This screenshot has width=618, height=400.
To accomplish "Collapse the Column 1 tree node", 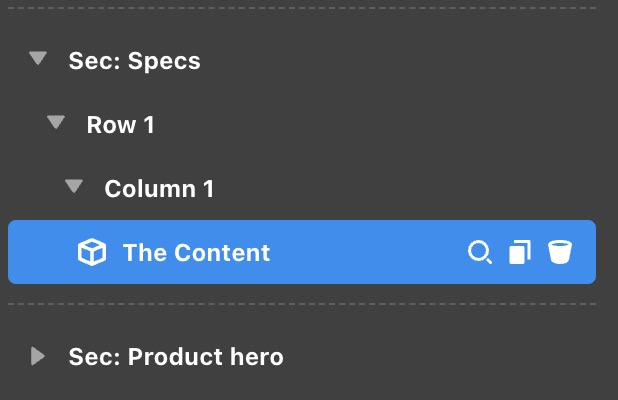I will [74, 188].
